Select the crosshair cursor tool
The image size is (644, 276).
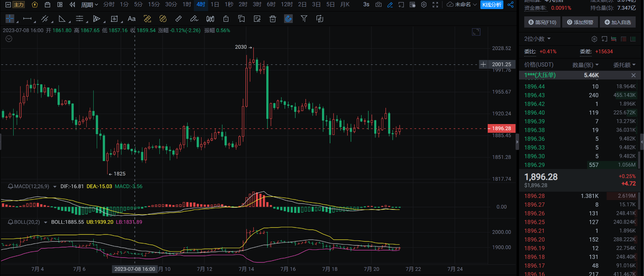10,19
